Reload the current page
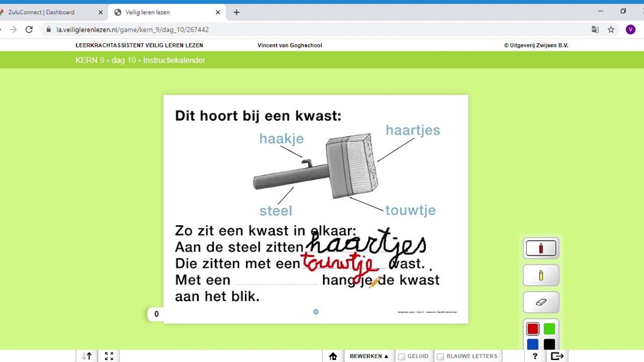Screen dimensions: 644x362 [29, 30]
